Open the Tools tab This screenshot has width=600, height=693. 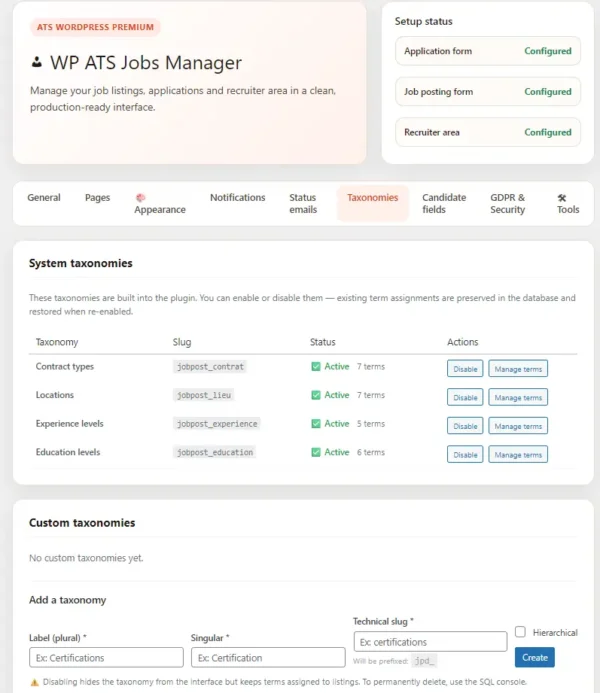click(x=568, y=204)
